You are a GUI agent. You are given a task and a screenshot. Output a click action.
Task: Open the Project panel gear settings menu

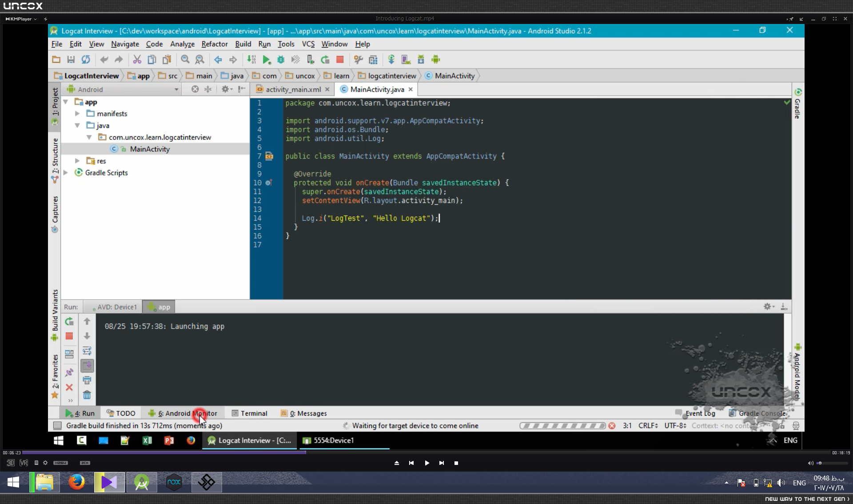(x=227, y=89)
